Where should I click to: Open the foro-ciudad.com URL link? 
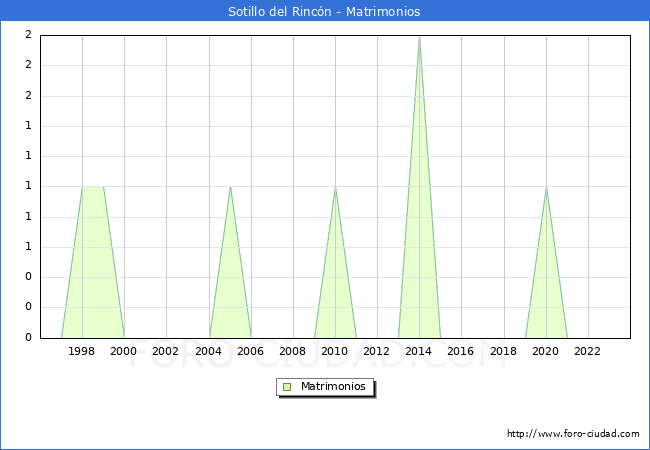(x=573, y=434)
